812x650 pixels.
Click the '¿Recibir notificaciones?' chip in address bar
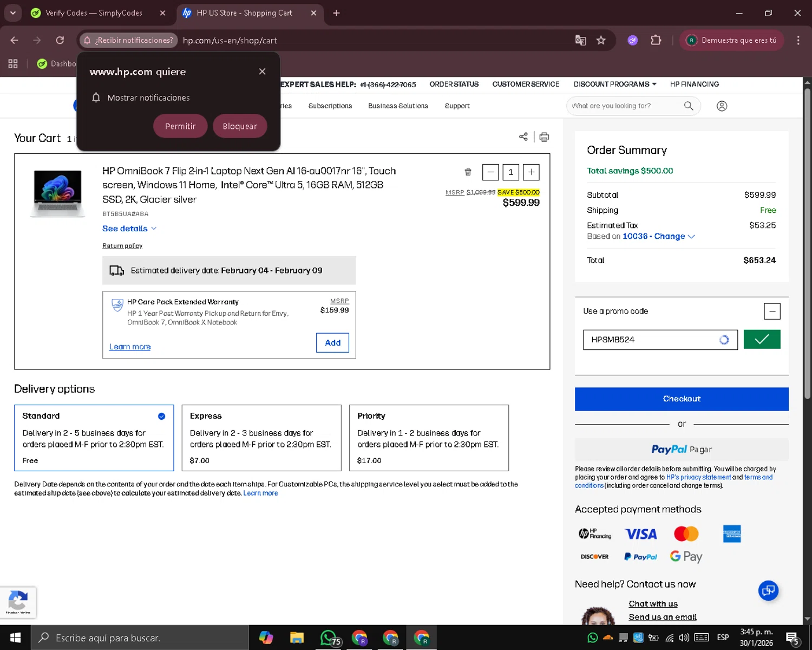[x=129, y=40]
